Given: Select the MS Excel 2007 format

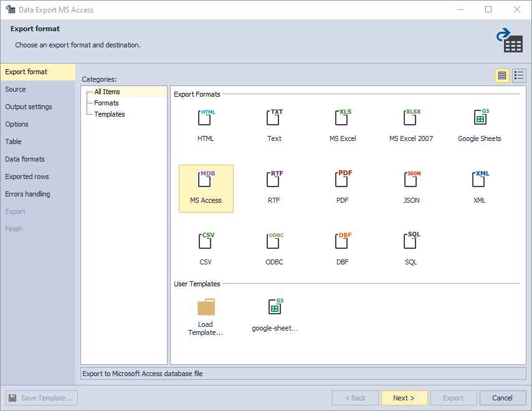Looking at the screenshot, I should point(411,125).
